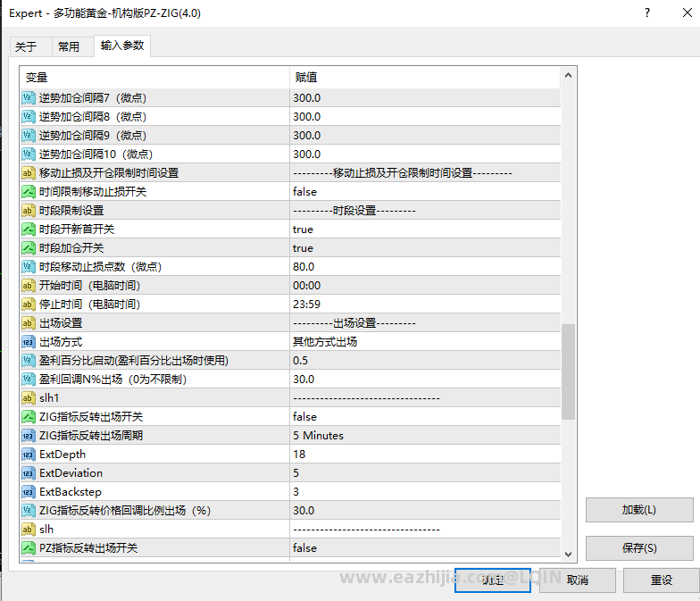Click the 取消 button
This screenshot has width=700, height=601.
coord(577,580)
